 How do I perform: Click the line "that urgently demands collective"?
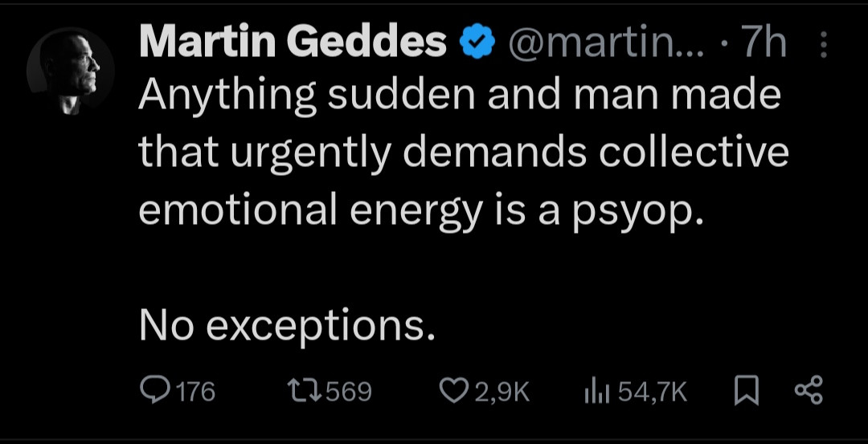(x=464, y=153)
